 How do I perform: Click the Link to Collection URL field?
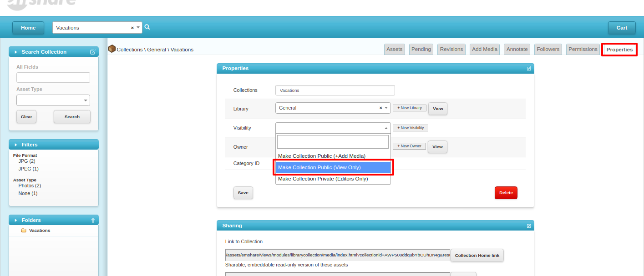click(338, 255)
